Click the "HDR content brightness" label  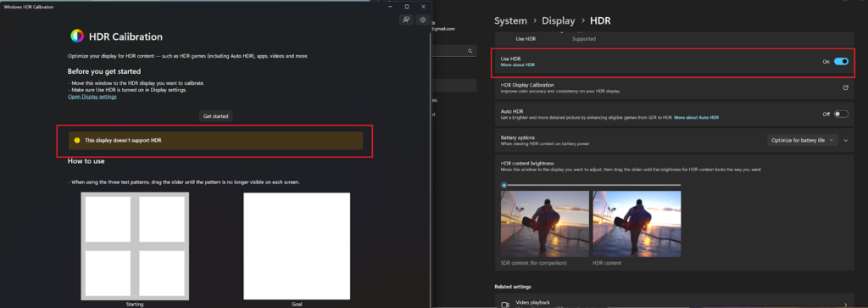tap(527, 164)
